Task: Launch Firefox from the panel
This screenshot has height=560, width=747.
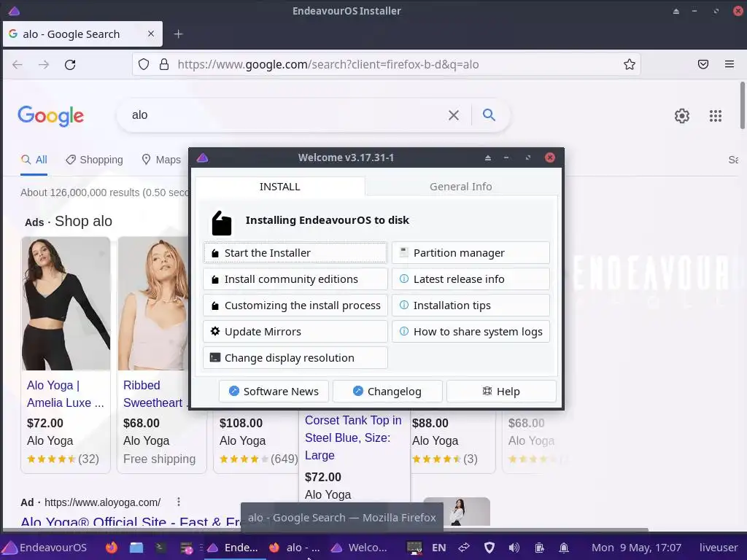Action: [x=112, y=548]
